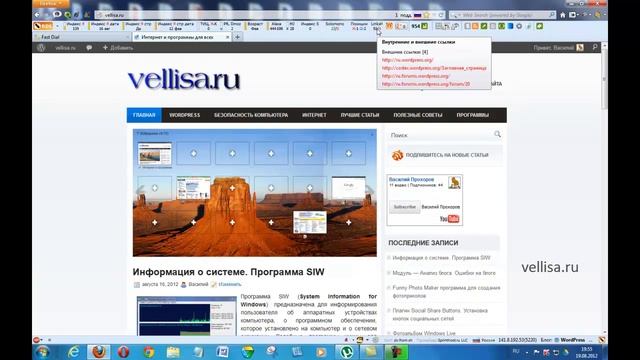Click vellisa.ru site name in admin bar
The width and height of the screenshot is (640, 360).
[65, 48]
